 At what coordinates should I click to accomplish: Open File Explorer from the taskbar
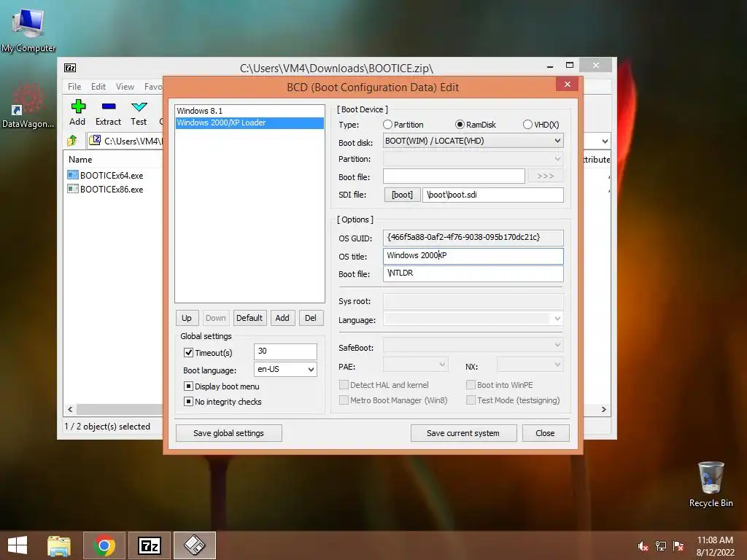59,545
